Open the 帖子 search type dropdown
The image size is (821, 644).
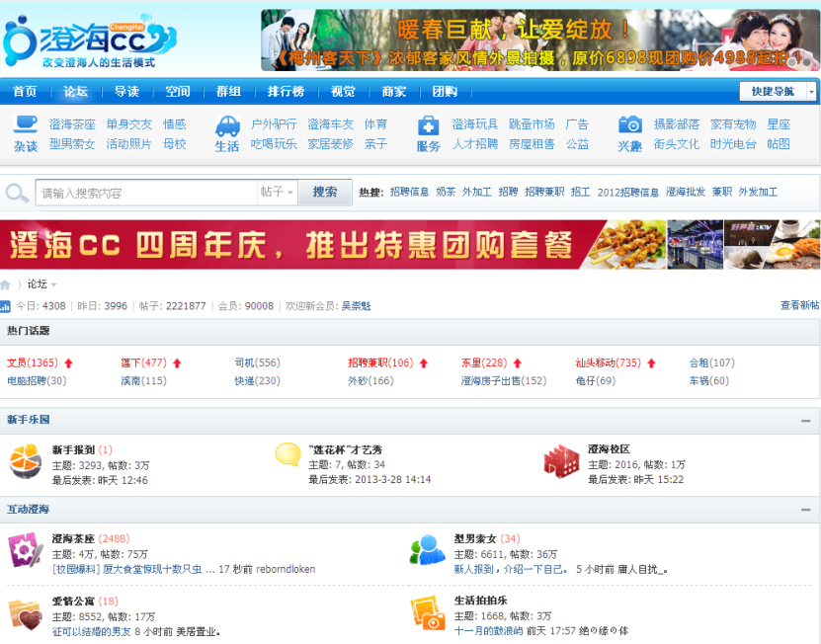pos(280,193)
